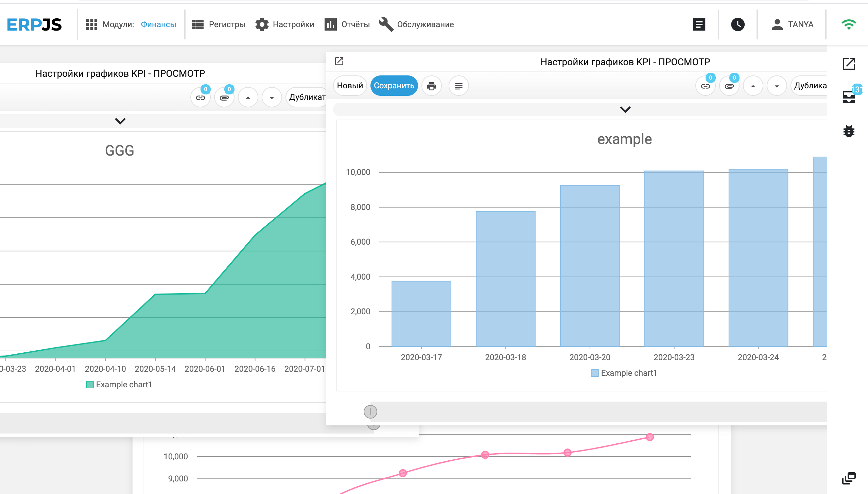Click the inbox icon with 131 badge
The image size is (868, 494).
849,97
